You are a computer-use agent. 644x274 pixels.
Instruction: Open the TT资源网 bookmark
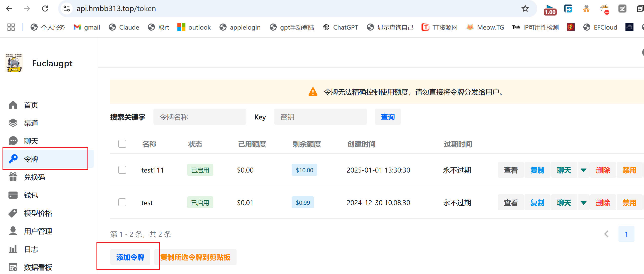[x=439, y=27]
